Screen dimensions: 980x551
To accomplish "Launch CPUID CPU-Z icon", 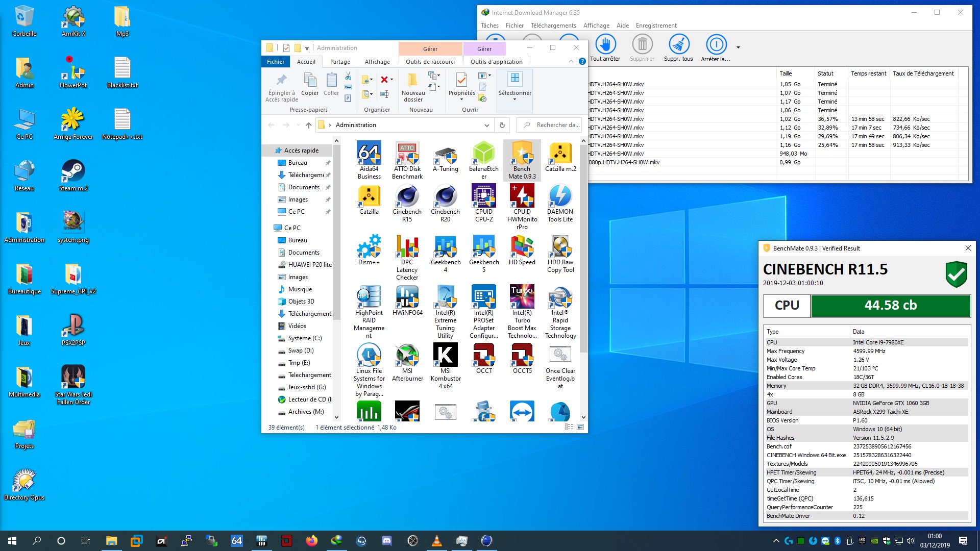I will (484, 203).
